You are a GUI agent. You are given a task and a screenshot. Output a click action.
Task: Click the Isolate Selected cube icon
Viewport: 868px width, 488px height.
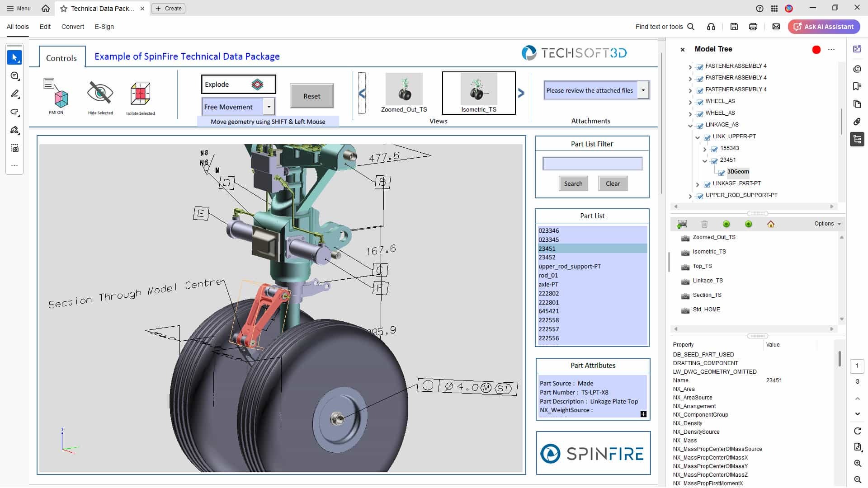coord(140,98)
